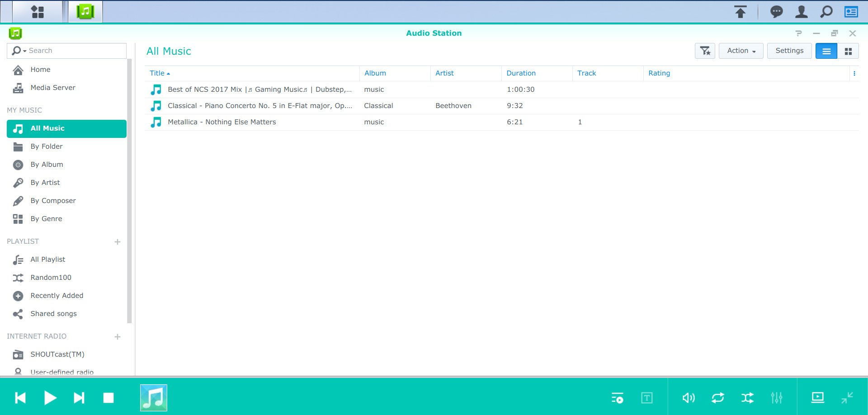Open the volume speaker control

click(689, 398)
